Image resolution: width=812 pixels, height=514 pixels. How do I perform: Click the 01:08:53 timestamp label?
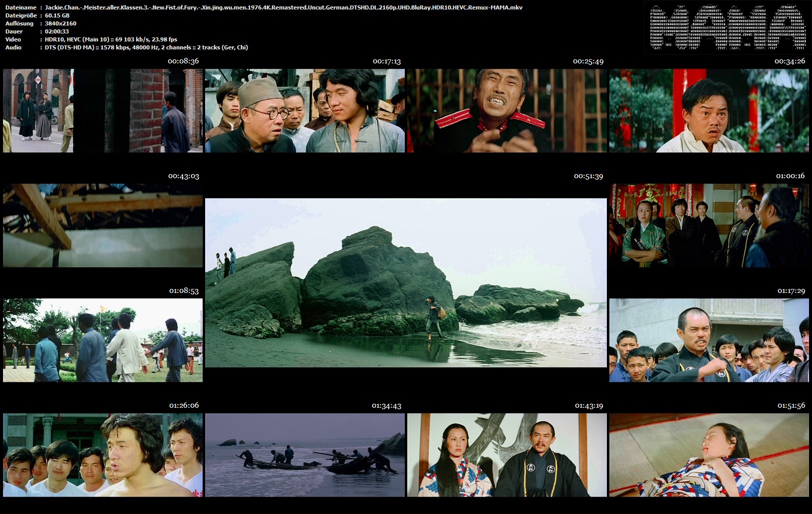(184, 291)
